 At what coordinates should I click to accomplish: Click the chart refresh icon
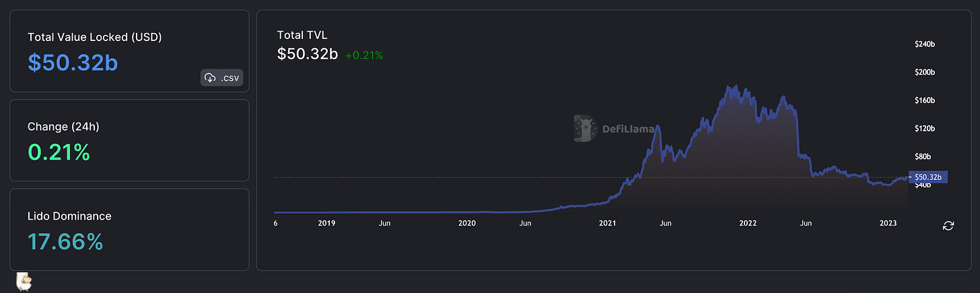(948, 226)
